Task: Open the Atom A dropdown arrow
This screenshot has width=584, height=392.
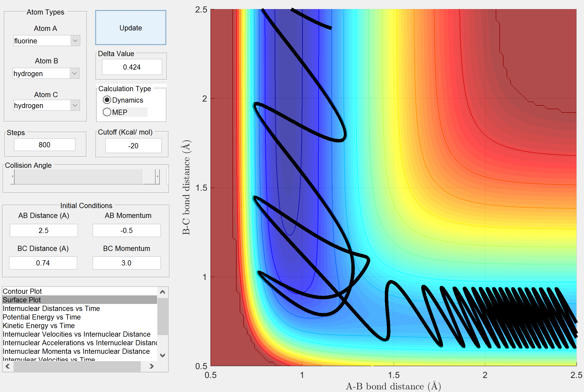Action: [75, 41]
